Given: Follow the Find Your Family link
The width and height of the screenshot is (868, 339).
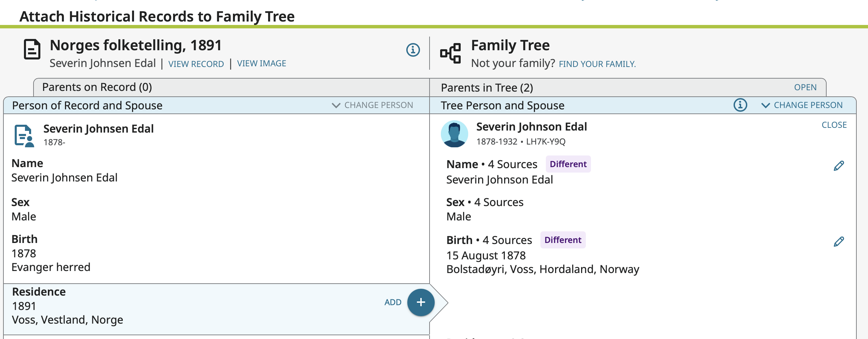Looking at the screenshot, I should coord(597,64).
